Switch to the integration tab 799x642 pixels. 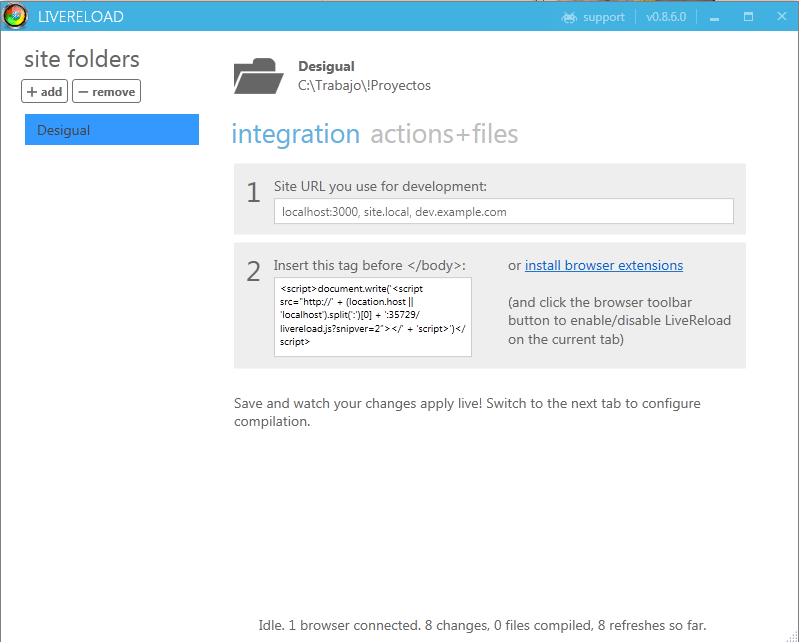[x=295, y=134]
